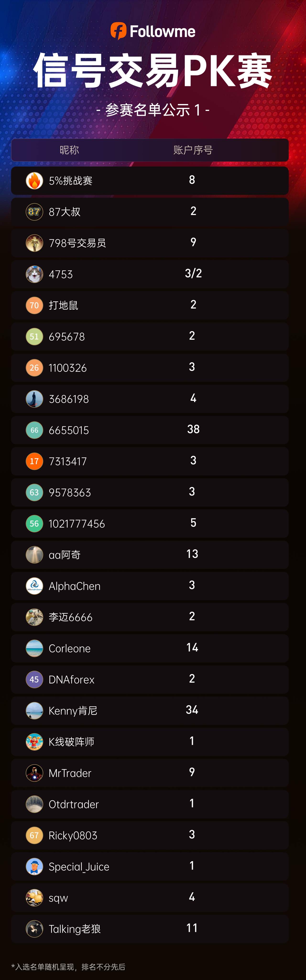Click the purple 45 avatar of DNAforex

pos(34,680)
